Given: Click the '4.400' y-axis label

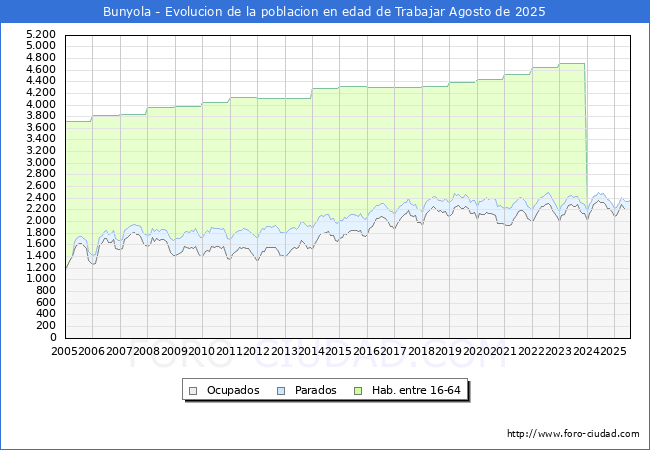Looking at the screenshot, I should pyautogui.click(x=41, y=80).
